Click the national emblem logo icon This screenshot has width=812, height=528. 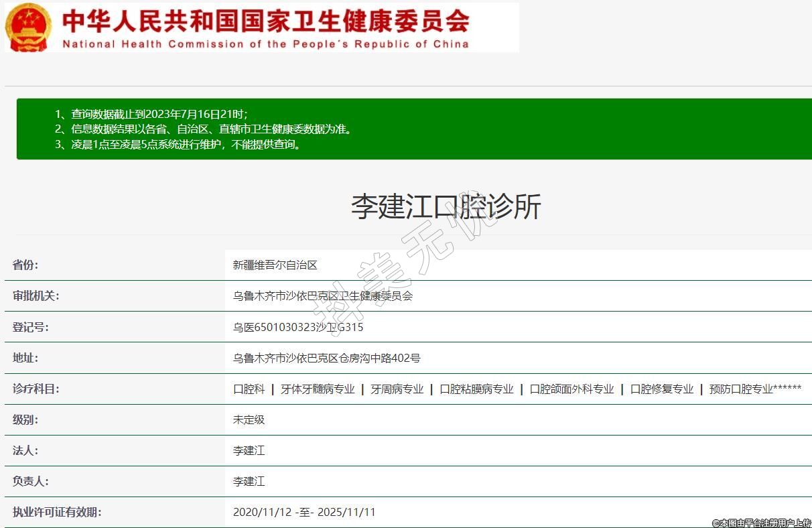pos(28,27)
